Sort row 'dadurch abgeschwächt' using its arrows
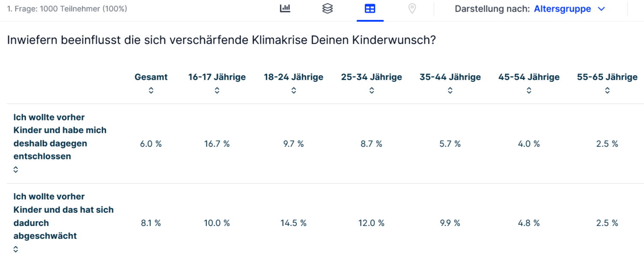 pos(16,249)
